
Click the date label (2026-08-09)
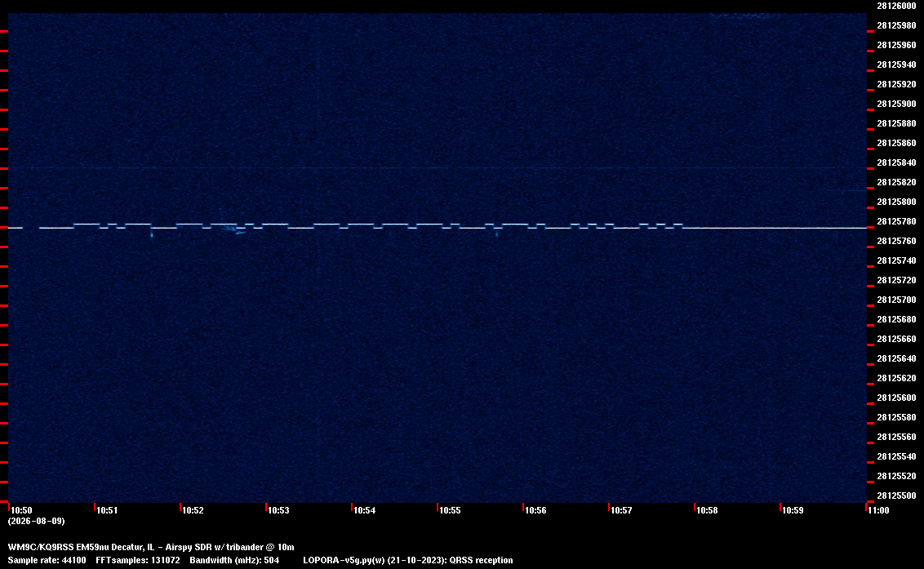pyautogui.click(x=37, y=521)
